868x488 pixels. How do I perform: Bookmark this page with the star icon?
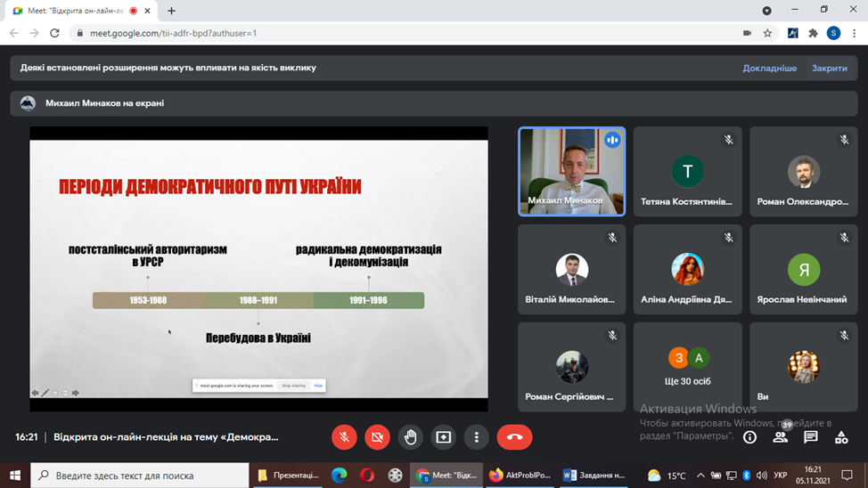click(767, 33)
